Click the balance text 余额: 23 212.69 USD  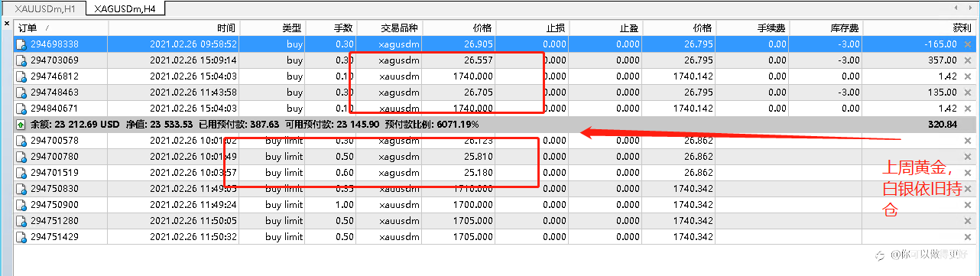74,125
